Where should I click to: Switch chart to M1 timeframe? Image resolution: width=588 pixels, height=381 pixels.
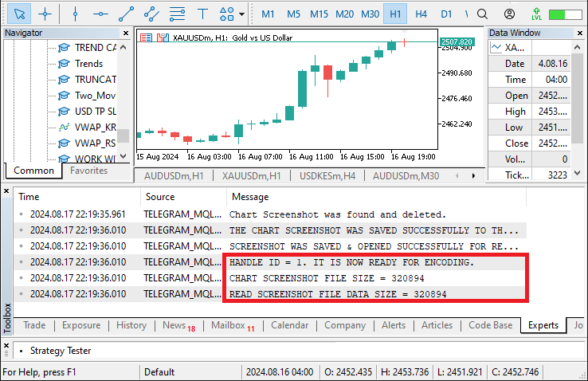[268, 14]
